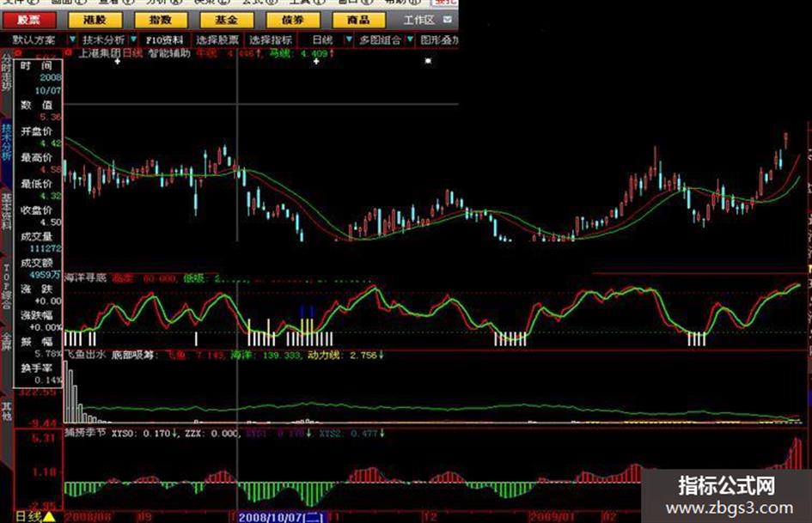812x523 pixels.
Task: Click the 图形叠加 overlay option
Action: pos(439,40)
